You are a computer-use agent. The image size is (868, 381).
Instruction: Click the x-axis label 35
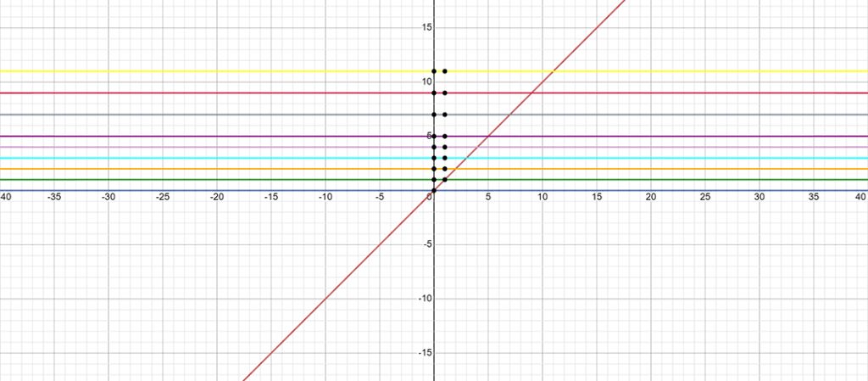[x=814, y=197]
